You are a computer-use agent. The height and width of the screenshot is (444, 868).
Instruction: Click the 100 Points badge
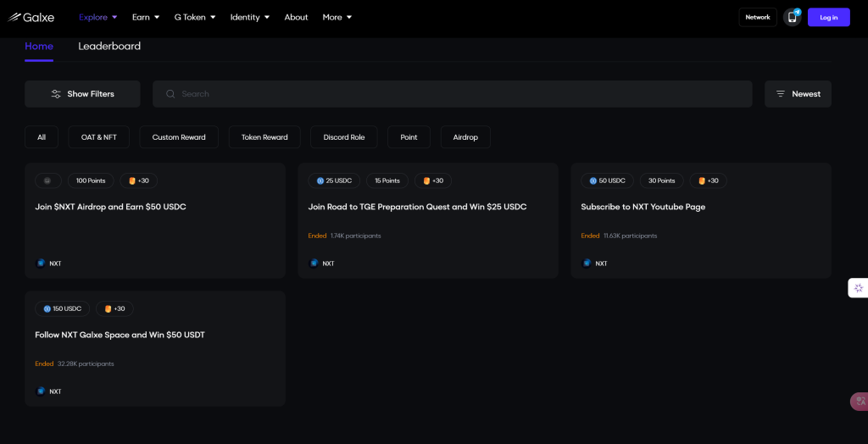pos(91,180)
